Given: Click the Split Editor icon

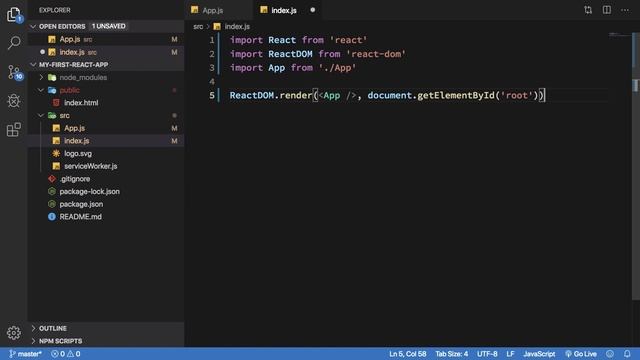Looking at the screenshot, I should click(607, 10).
